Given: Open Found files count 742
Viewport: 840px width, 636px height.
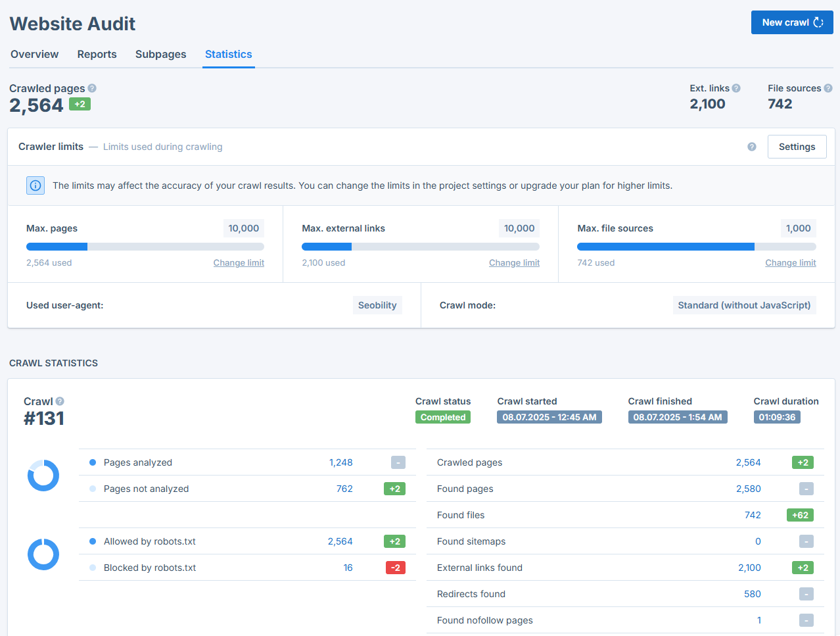Looking at the screenshot, I should click(x=753, y=515).
